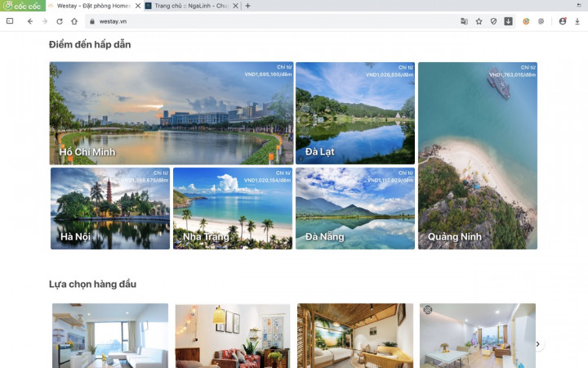The width and height of the screenshot is (588, 368).
Task: Open the fourth top pick listing with dining table
Action: point(478,336)
